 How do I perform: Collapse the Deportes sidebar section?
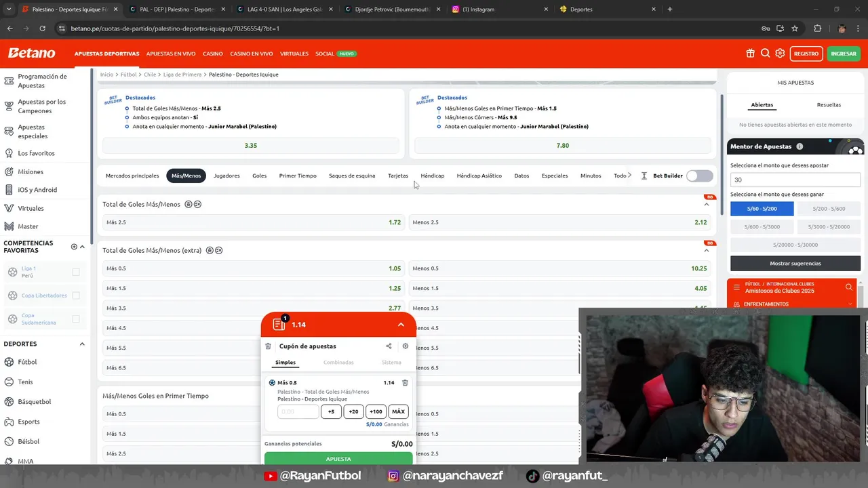(82, 344)
